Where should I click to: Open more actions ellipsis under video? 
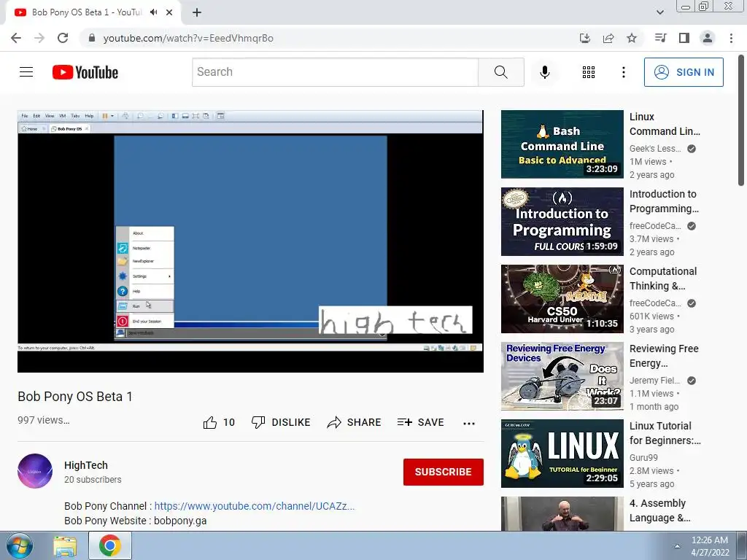coord(469,424)
